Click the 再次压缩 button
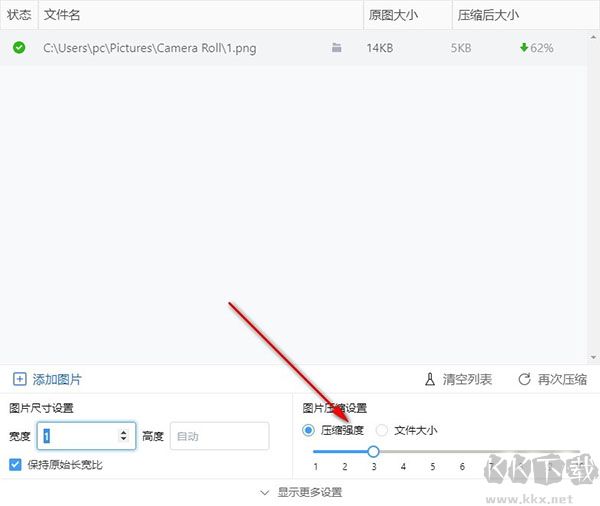Screen dimensions: 600x506 (552, 379)
